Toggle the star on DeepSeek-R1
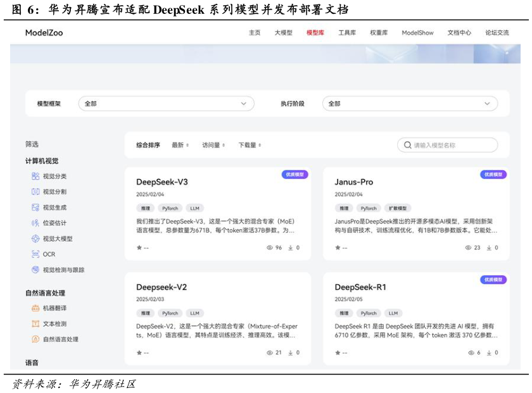This screenshot has width=532, height=393. point(336,352)
